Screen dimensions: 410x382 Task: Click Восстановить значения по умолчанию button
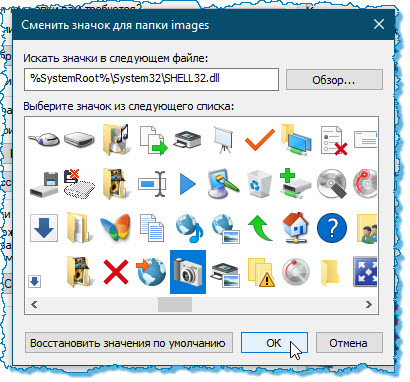[129, 342]
